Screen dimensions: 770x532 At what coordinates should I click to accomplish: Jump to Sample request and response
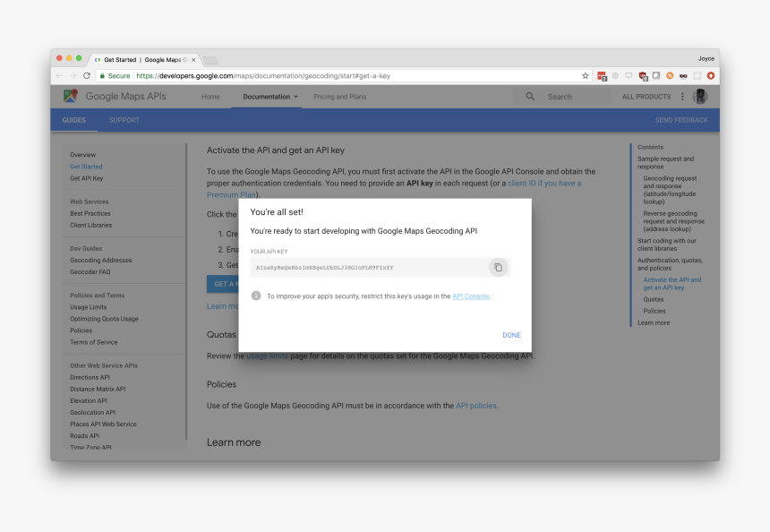665,163
